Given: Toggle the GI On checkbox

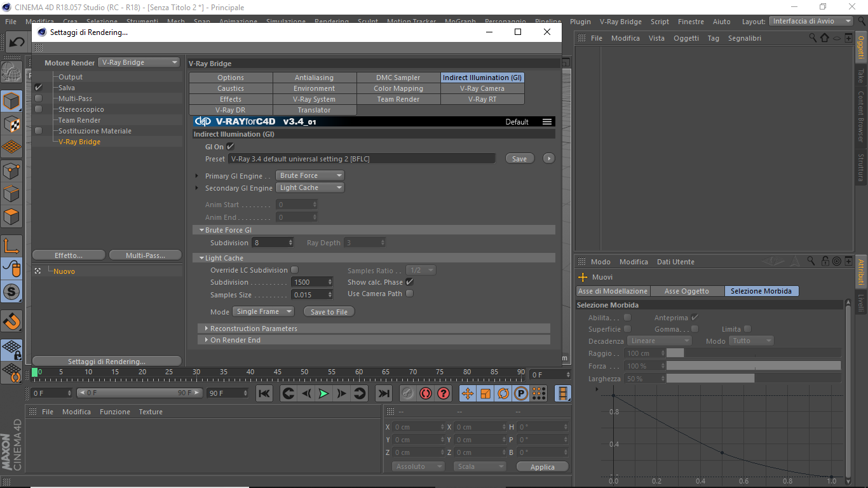Looking at the screenshot, I should 231,146.
